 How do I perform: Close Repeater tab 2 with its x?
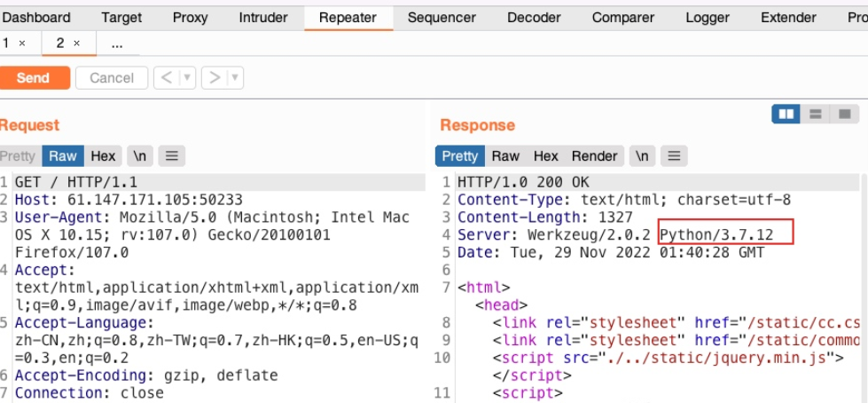tap(76, 43)
